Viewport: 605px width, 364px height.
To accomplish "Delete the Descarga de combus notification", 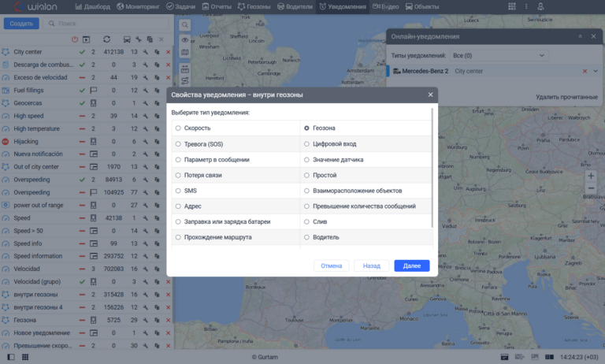I will [x=168, y=65].
